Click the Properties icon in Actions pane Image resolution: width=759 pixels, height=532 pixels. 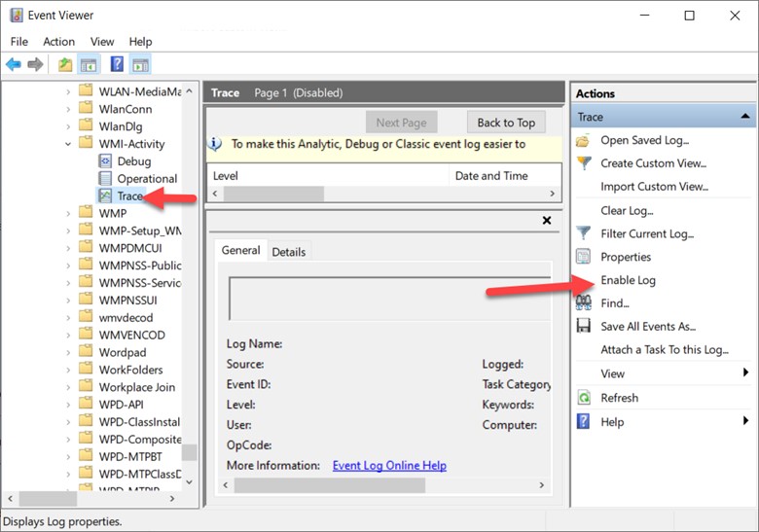point(584,257)
